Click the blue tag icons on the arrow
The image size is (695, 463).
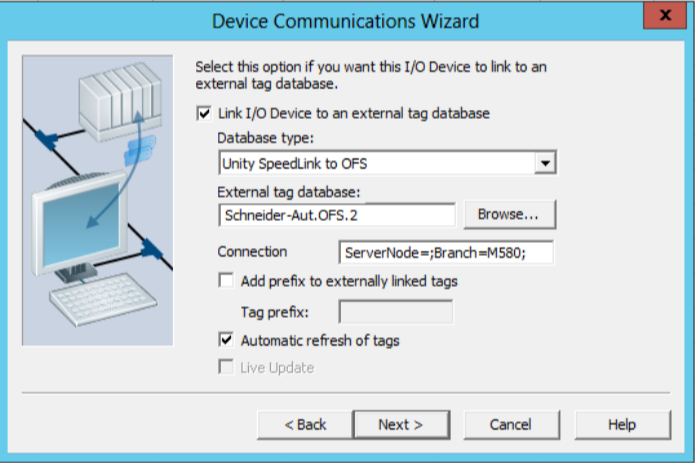140,150
